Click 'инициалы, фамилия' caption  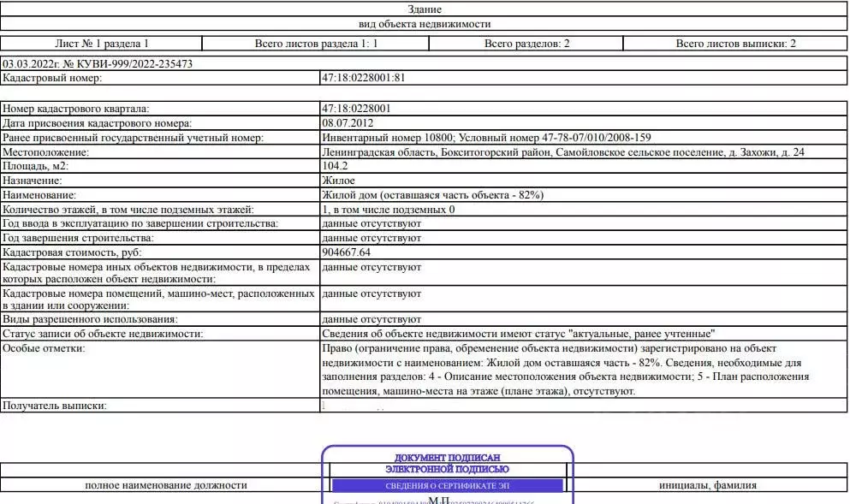(x=707, y=485)
